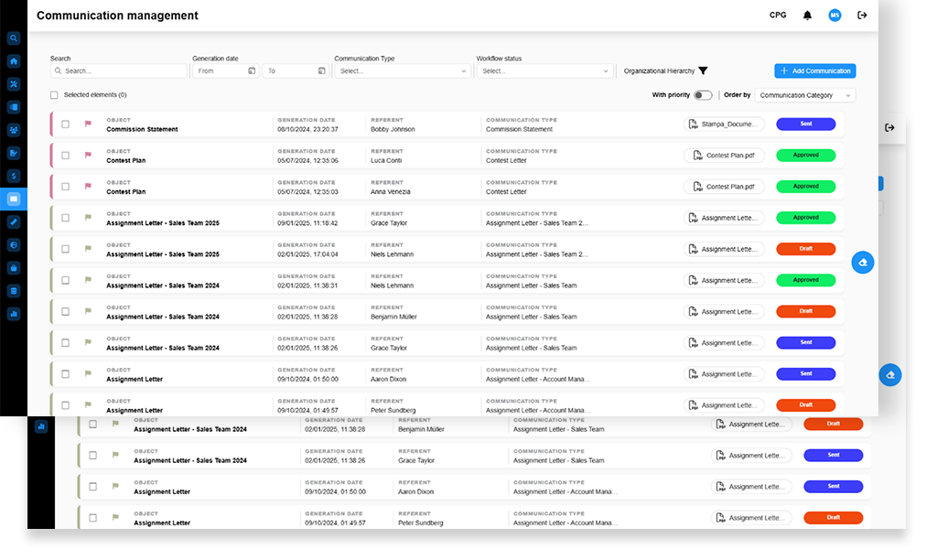
Task: Click the logout icon in the header
Action: (861, 16)
